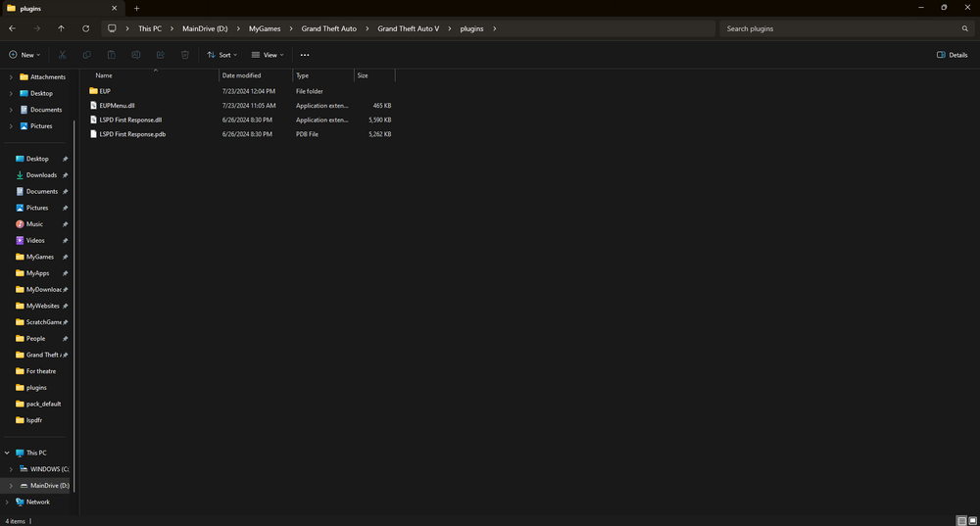Open the View dropdown menu
This screenshot has width=980, height=526.
click(x=268, y=55)
